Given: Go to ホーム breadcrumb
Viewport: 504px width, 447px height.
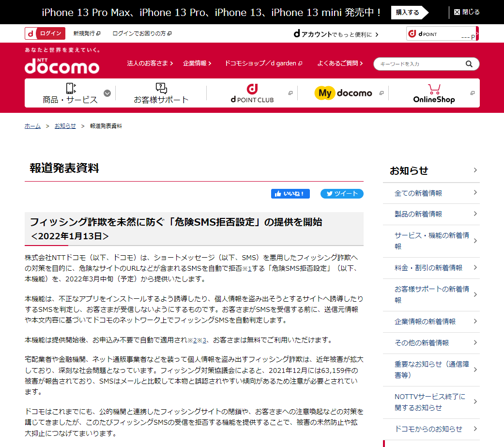Looking at the screenshot, I should 32,126.
